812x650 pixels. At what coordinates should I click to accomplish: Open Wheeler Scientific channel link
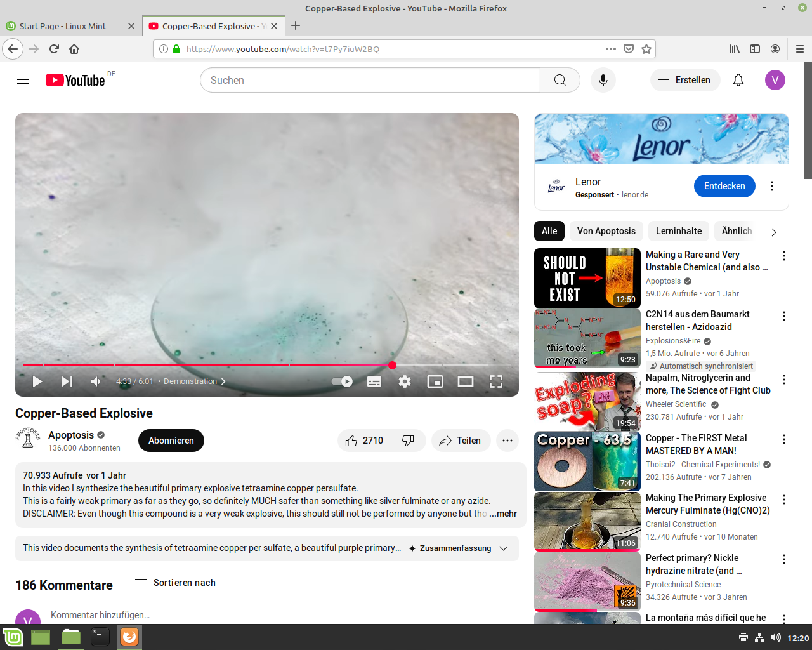(x=676, y=404)
